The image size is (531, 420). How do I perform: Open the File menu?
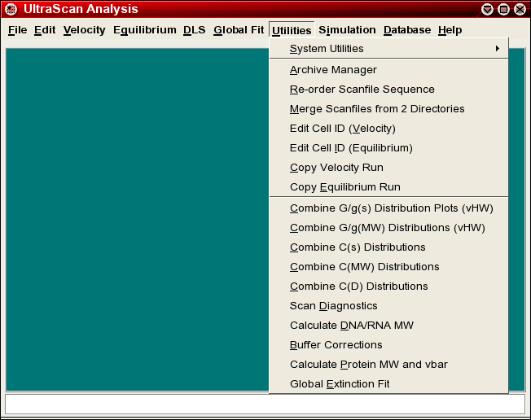17,30
